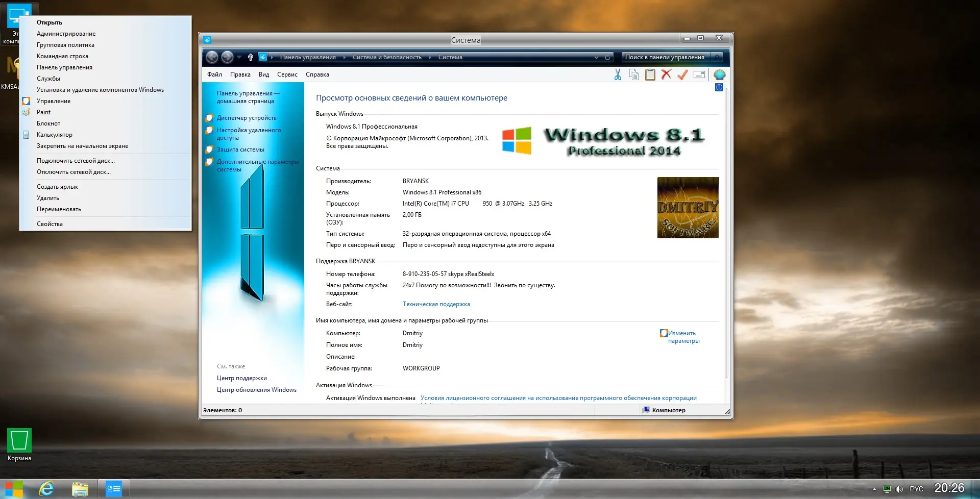This screenshot has width=980, height=499.
Task: Click the Copy documents toolbar icon
Action: 634,75
